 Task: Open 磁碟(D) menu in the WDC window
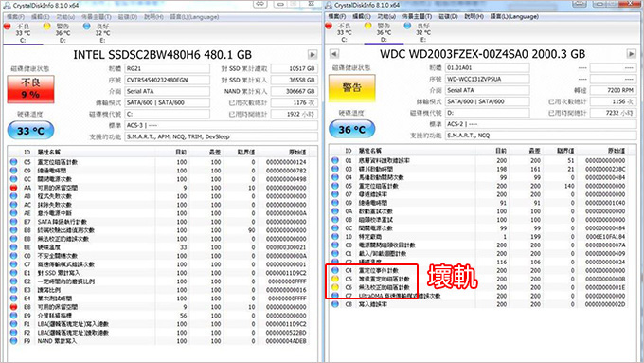pos(448,16)
